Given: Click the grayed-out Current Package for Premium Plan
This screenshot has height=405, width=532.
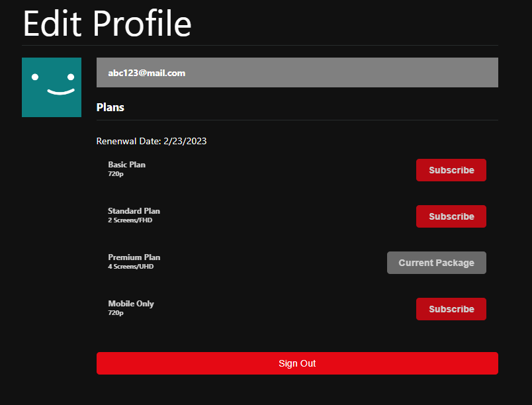Looking at the screenshot, I should pos(436,263).
